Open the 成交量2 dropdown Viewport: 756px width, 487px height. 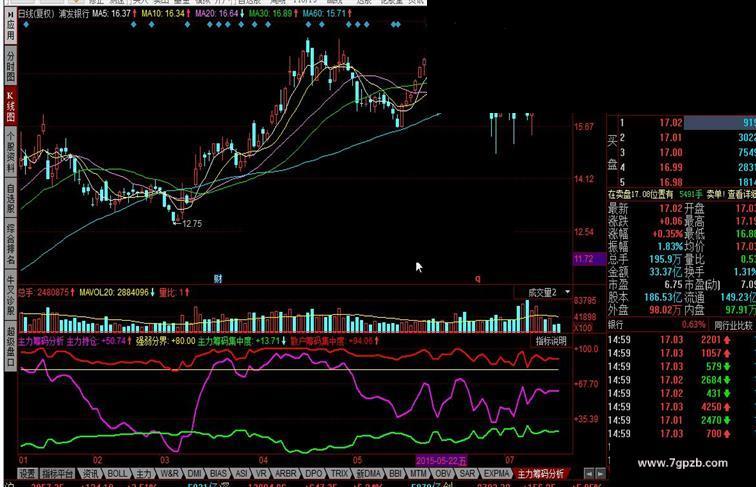(x=543, y=292)
